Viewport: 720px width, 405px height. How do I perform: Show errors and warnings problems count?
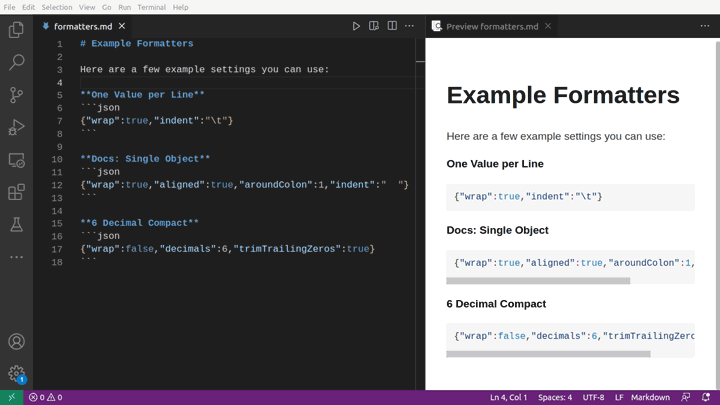[45, 397]
